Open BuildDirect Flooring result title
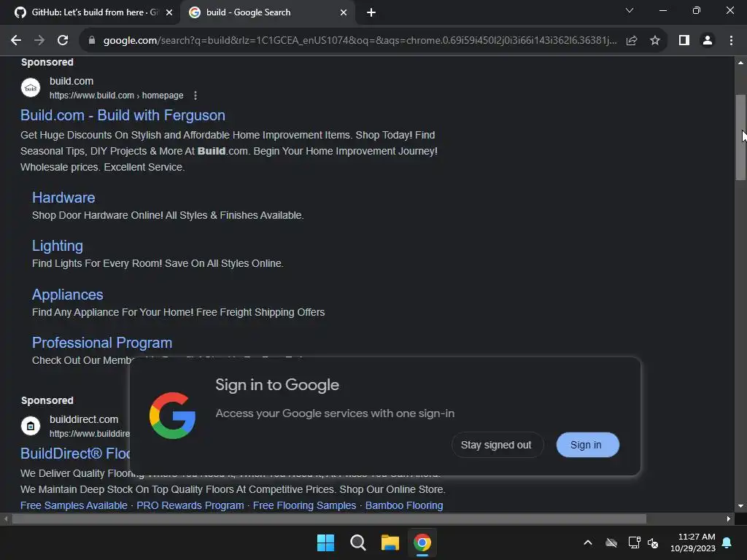Viewport: 747px width, 560px height. (x=75, y=454)
